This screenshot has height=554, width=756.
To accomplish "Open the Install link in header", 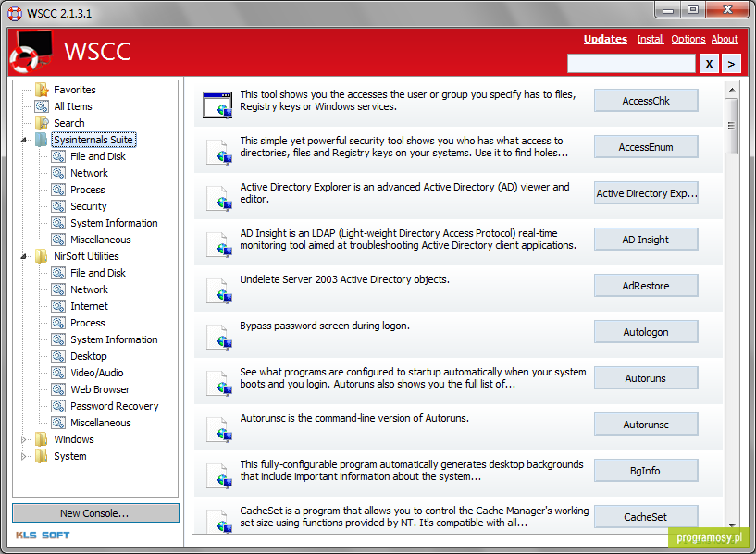I will (650, 39).
